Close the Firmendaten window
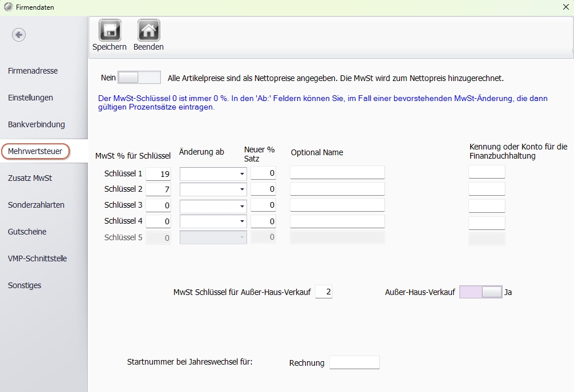The height and width of the screenshot is (392, 574). pos(565,7)
